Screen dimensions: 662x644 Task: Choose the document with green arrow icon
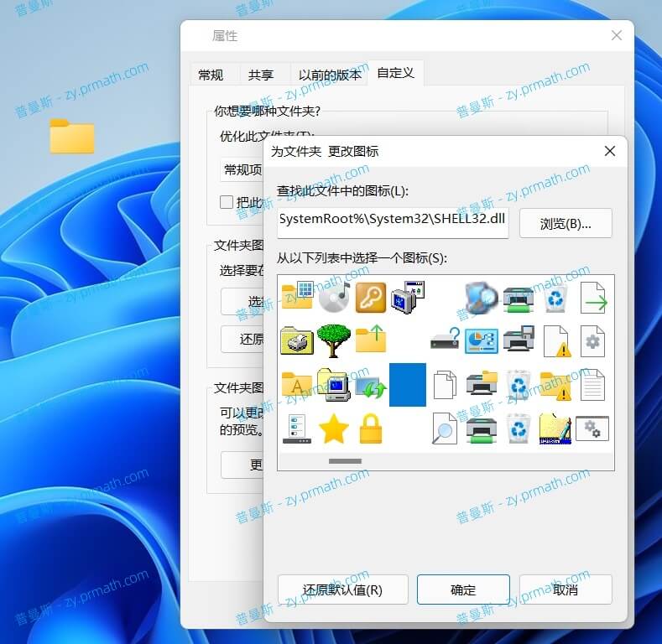(x=593, y=298)
